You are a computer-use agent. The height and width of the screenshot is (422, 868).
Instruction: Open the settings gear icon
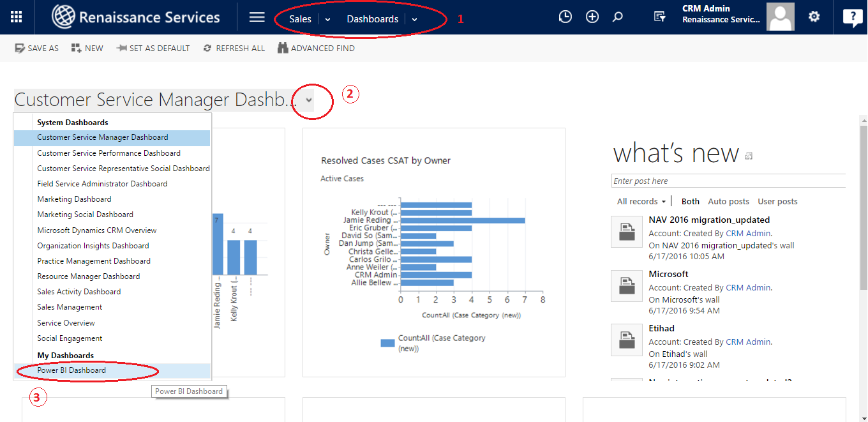coord(814,17)
